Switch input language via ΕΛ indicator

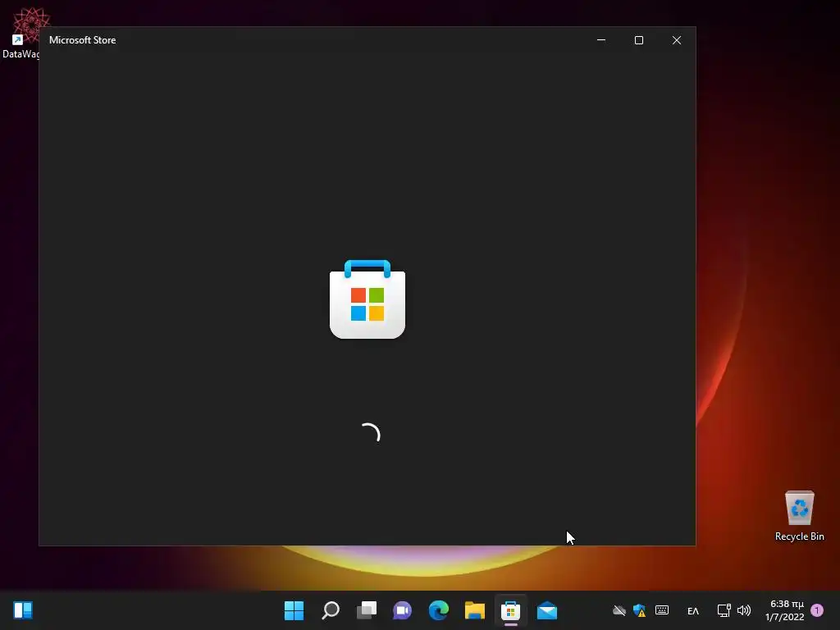point(693,610)
